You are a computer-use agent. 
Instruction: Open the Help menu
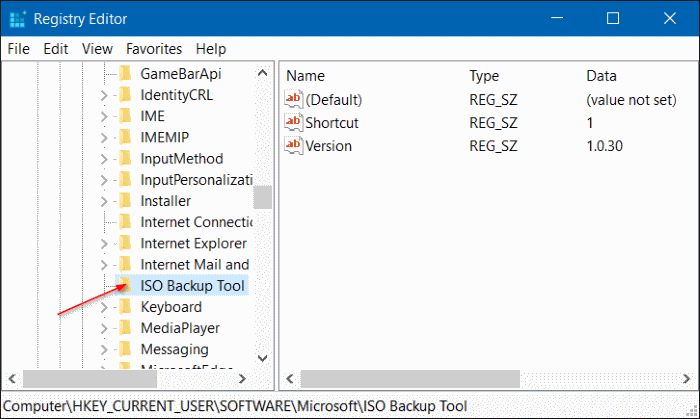point(211,49)
